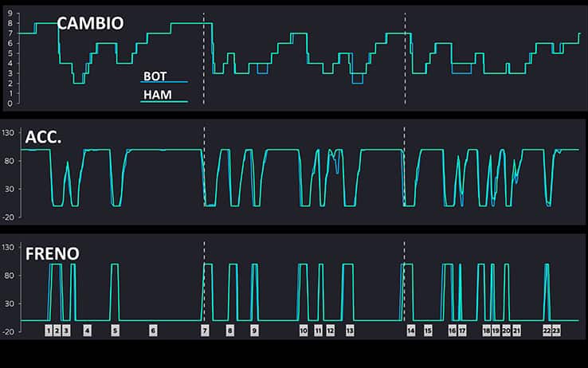Click corner marker 1 on the timeline
Image resolution: width=588 pixels, height=368 pixels.
click(x=49, y=330)
